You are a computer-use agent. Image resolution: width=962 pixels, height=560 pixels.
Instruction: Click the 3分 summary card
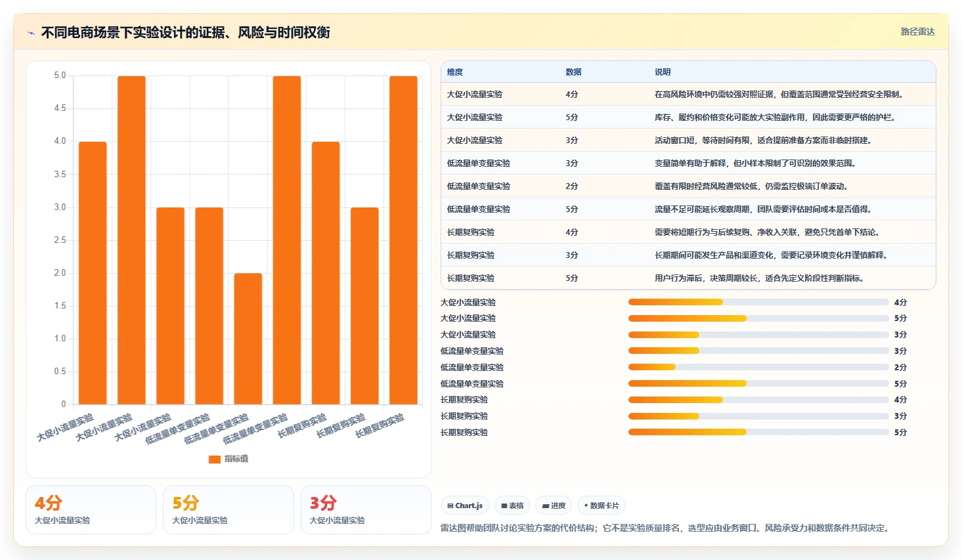coord(366,509)
